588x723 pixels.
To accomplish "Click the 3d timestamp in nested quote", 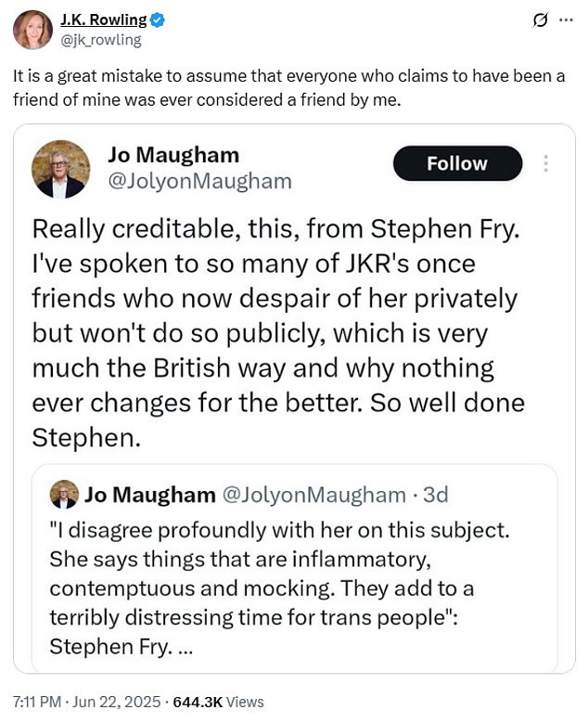I will coord(435,495).
